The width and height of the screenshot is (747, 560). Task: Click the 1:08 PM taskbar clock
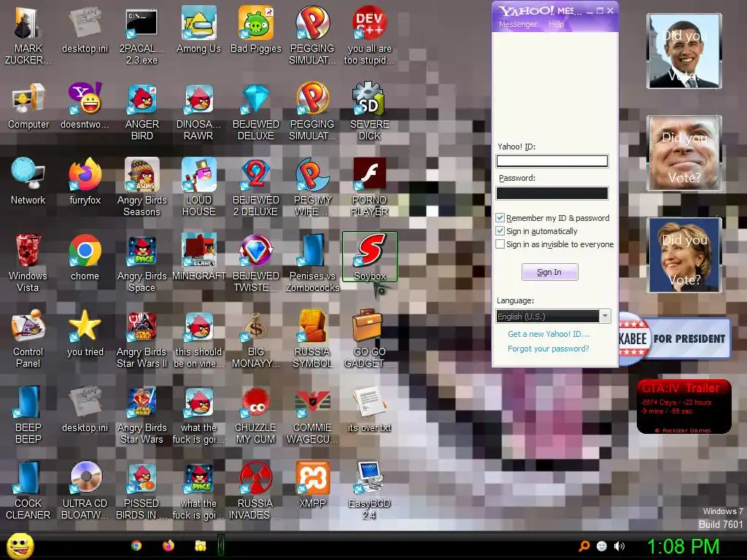[683, 546]
